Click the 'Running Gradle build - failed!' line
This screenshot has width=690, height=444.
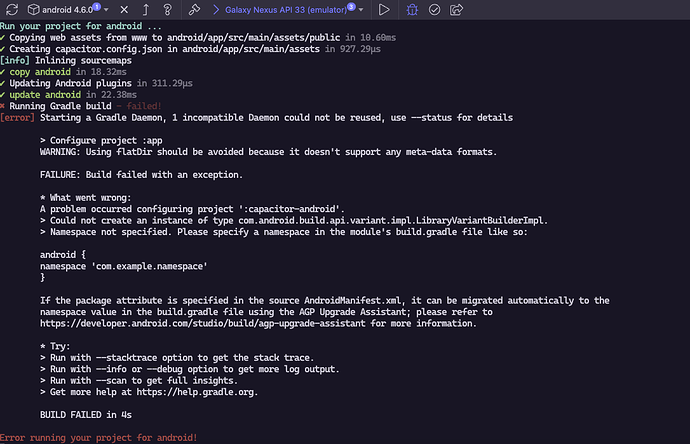81,106
